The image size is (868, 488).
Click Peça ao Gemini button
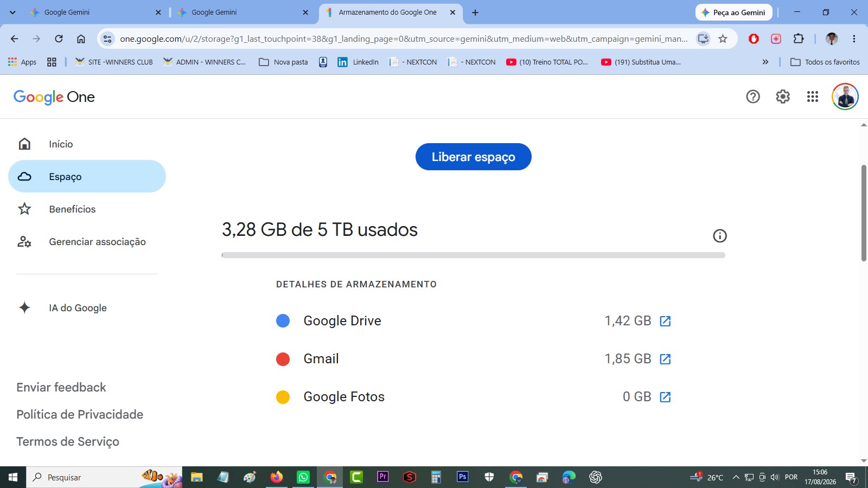tap(733, 12)
